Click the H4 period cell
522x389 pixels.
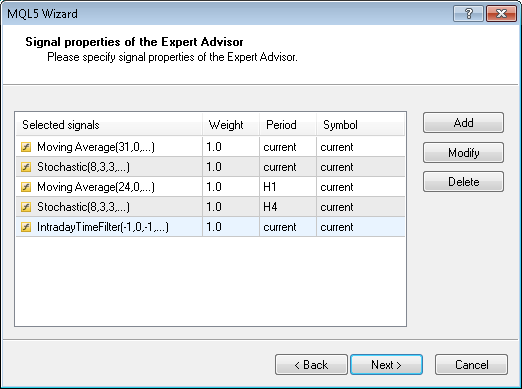tap(288, 207)
